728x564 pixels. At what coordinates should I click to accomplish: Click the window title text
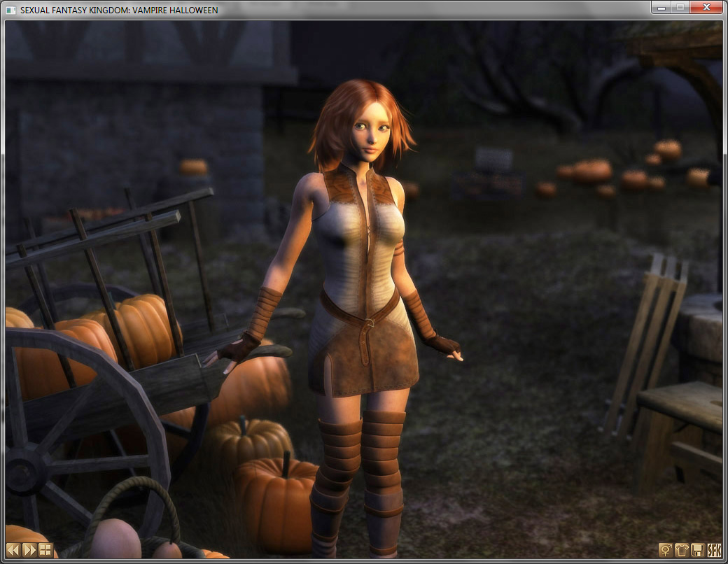click(119, 10)
